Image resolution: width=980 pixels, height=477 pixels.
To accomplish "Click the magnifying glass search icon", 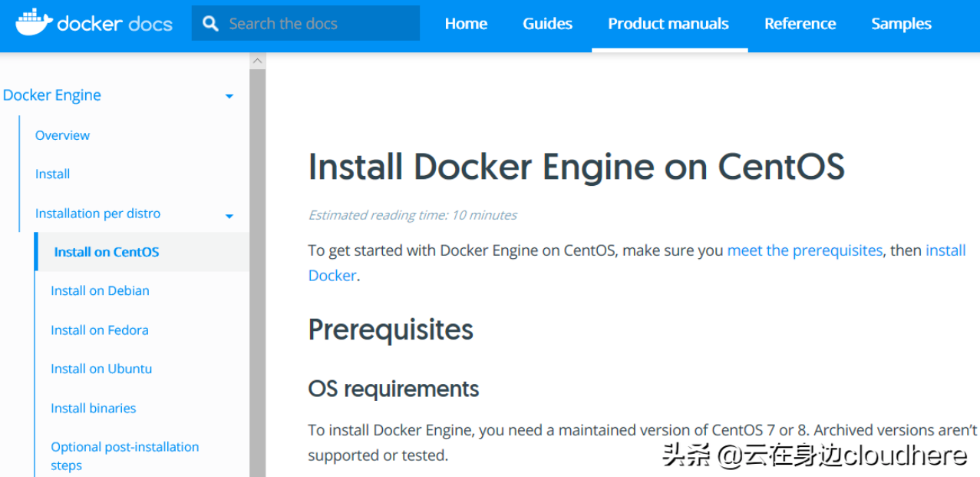I will [210, 23].
